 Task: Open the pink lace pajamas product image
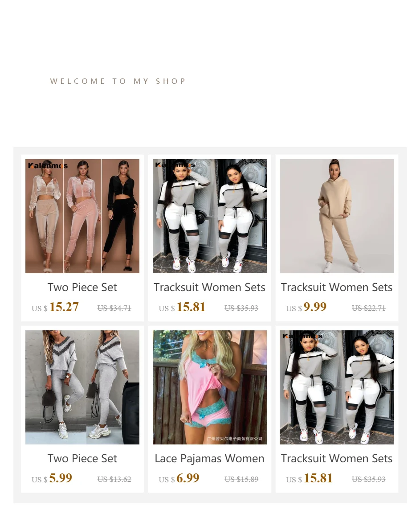coord(210,387)
